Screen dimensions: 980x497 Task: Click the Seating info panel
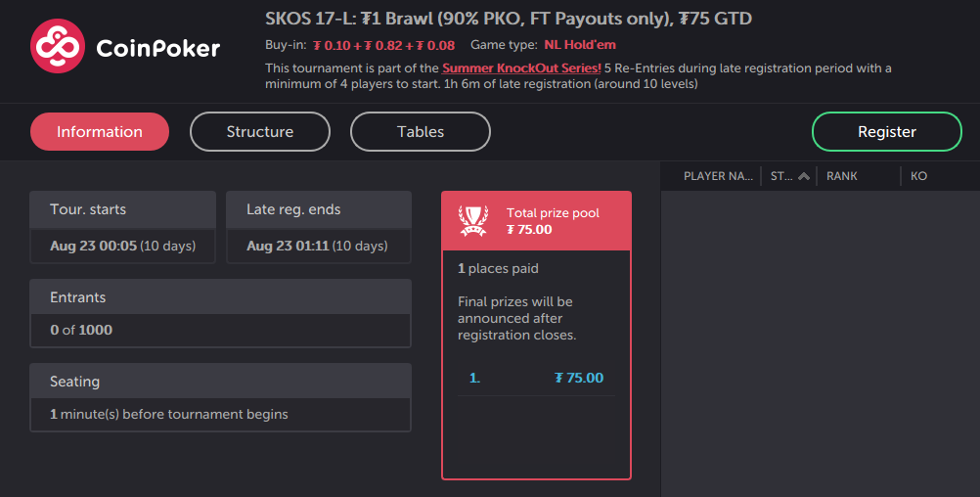pyautogui.click(x=220, y=397)
